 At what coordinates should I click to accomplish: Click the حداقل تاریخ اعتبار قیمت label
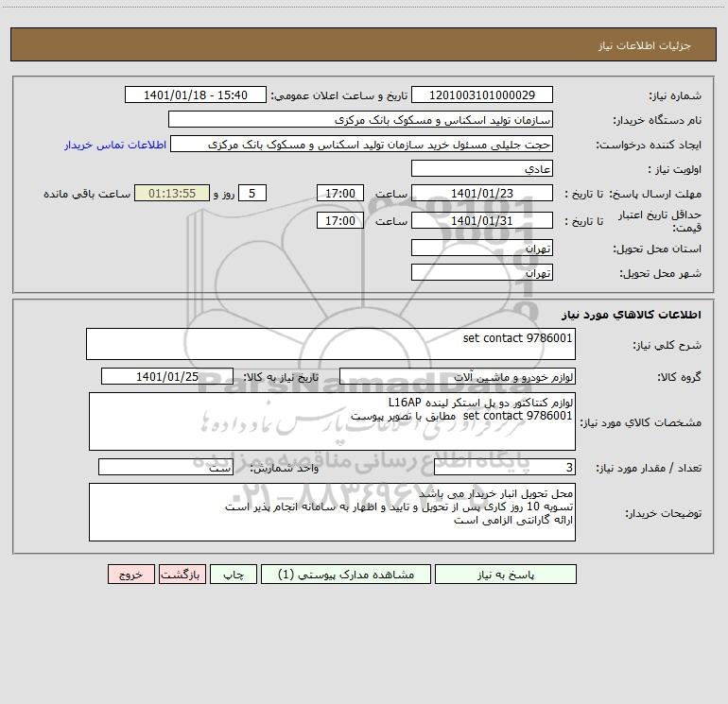(x=660, y=221)
